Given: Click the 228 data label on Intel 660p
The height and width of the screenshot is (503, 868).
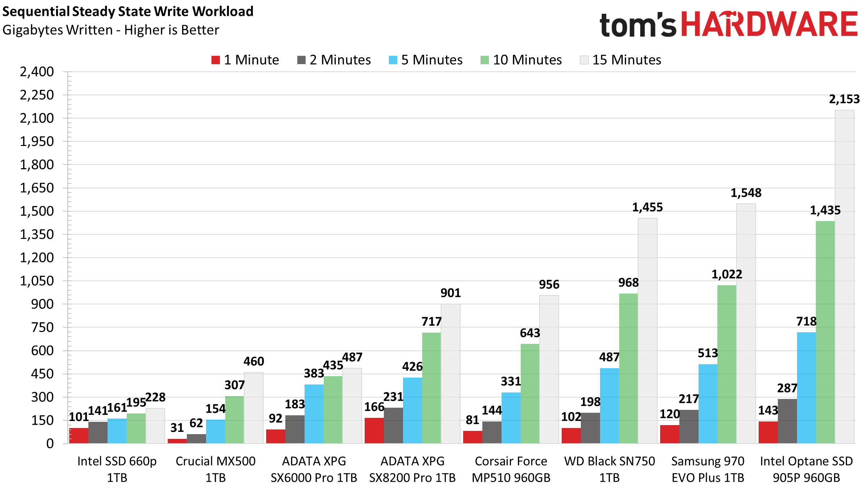Looking at the screenshot, I should [155, 397].
